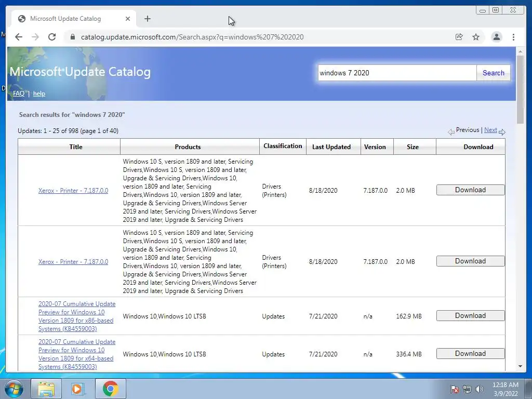Open the second Xerox - Printer - 7.187.0.0 link

point(73,262)
